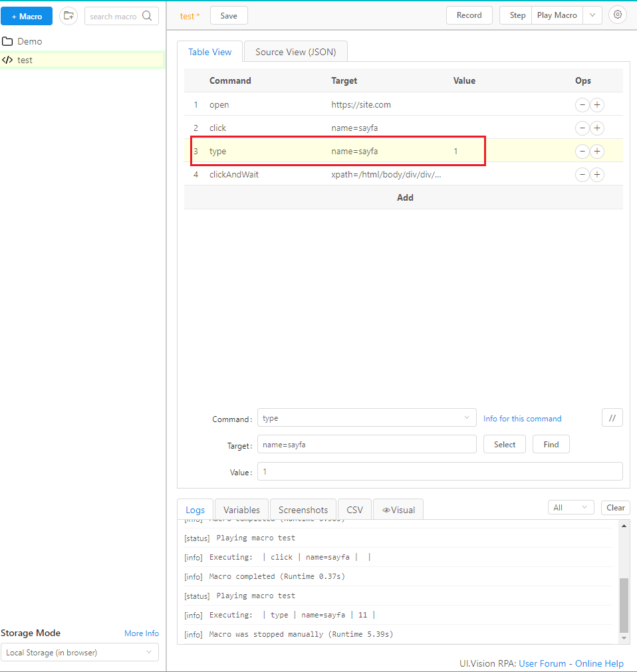Expand the Storage Mode dropdown
The image size is (637, 672).
[x=80, y=653]
